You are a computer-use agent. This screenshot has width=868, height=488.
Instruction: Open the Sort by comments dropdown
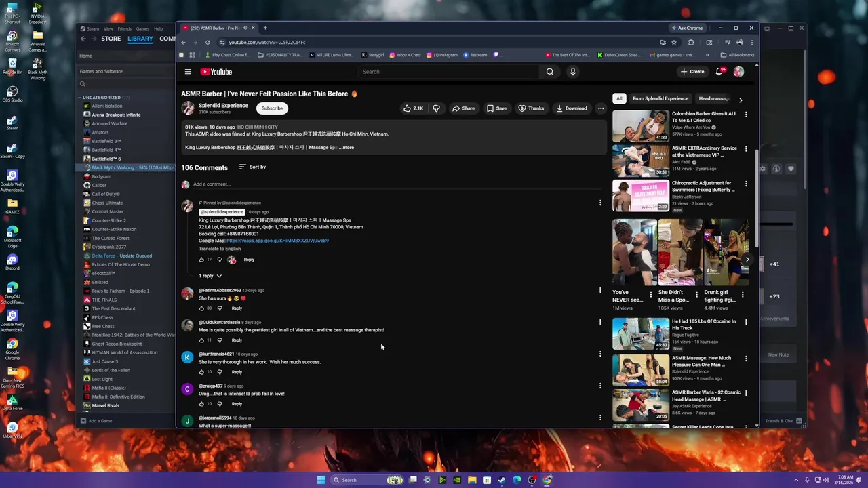click(x=252, y=167)
